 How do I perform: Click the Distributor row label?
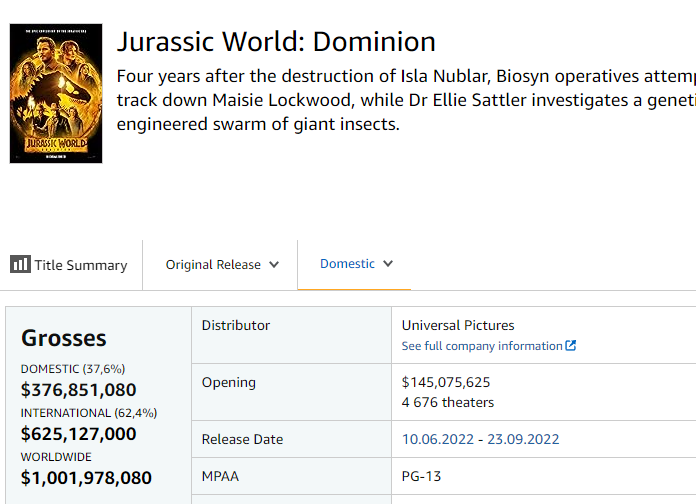(236, 325)
